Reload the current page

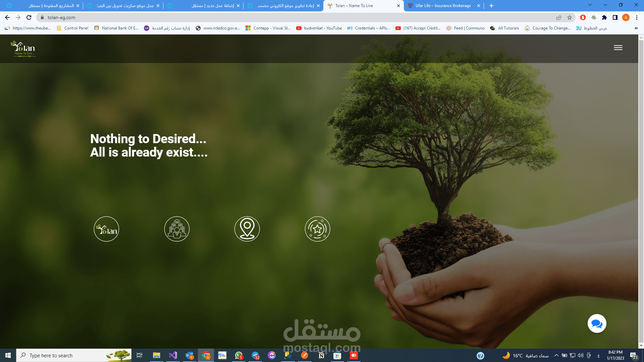[x=29, y=17]
